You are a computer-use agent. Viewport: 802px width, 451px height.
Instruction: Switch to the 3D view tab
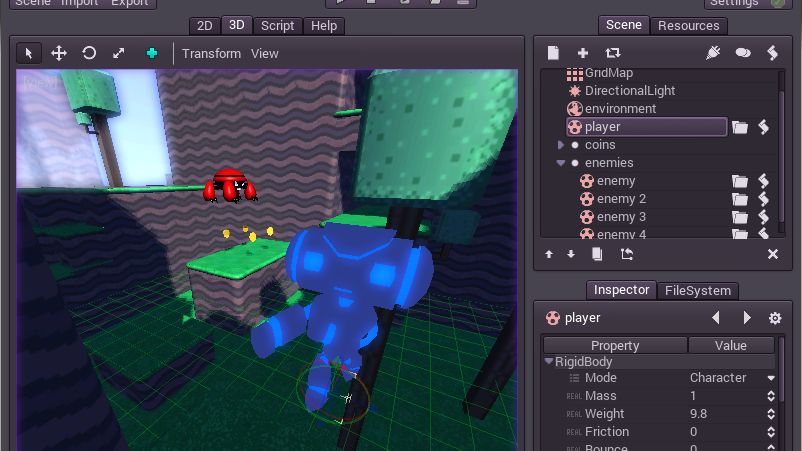coord(236,25)
